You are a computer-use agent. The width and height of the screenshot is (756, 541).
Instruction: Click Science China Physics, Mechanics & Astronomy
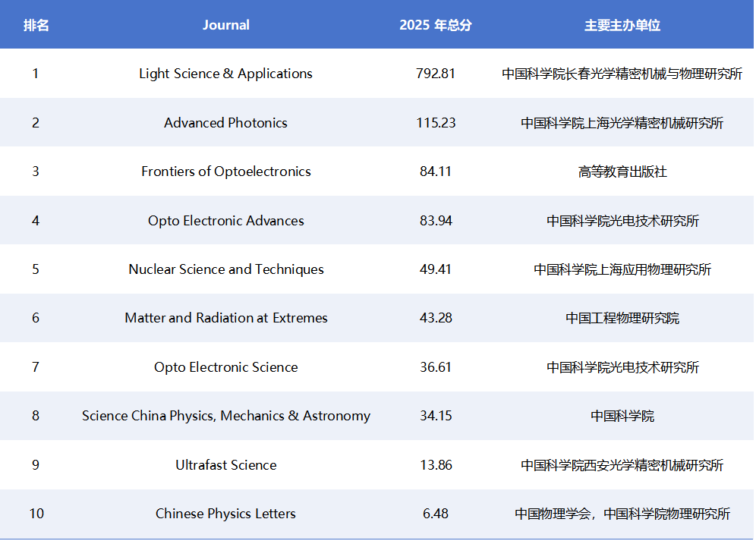coord(225,416)
